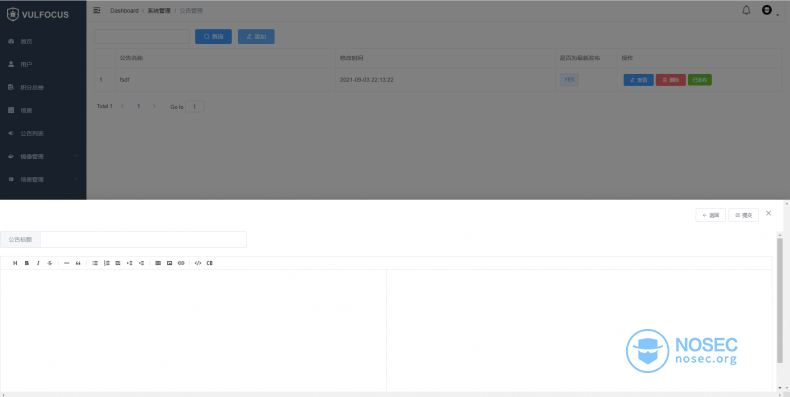Expand the 场景管理 sidebar submenu
Viewport: 790px width, 397px height.
[43, 179]
